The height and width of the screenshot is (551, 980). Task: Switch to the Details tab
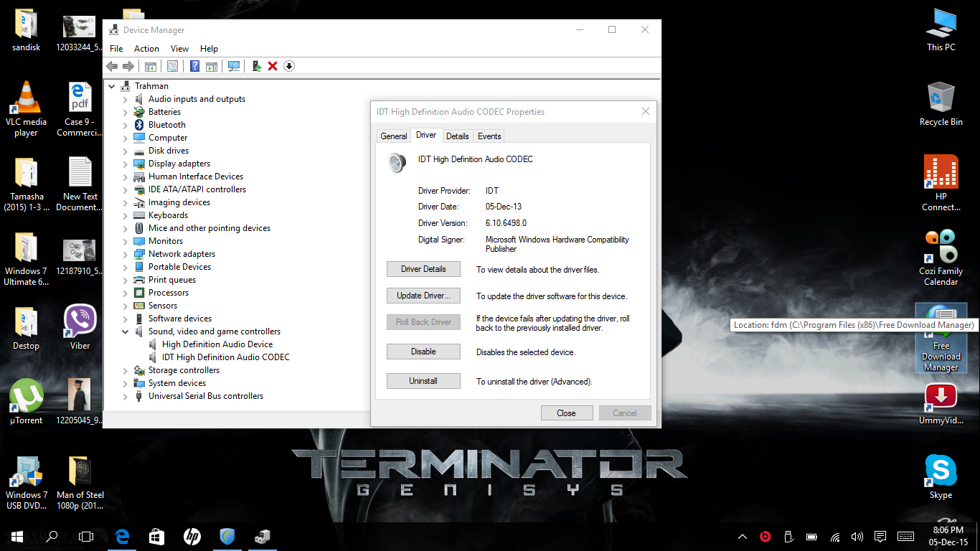[x=457, y=136]
